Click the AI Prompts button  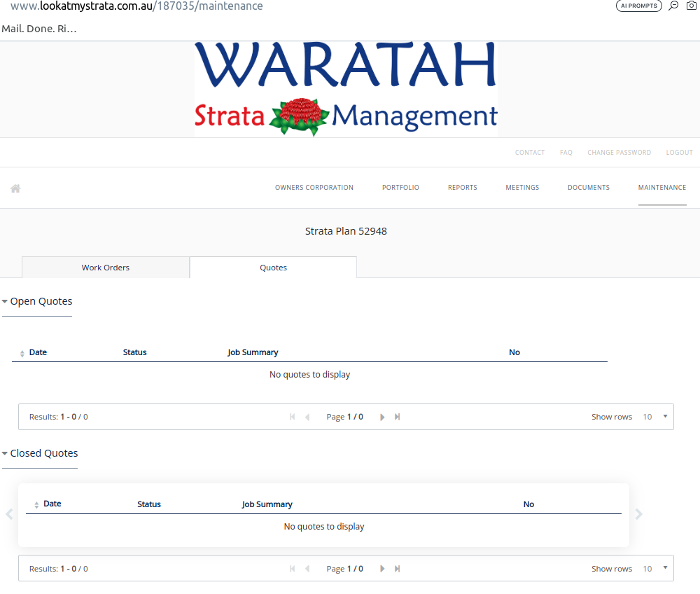[x=638, y=6]
